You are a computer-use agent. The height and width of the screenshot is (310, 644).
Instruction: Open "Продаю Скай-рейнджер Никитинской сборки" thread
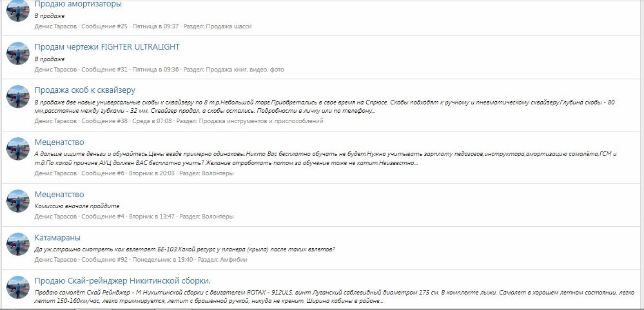[x=122, y=280]
